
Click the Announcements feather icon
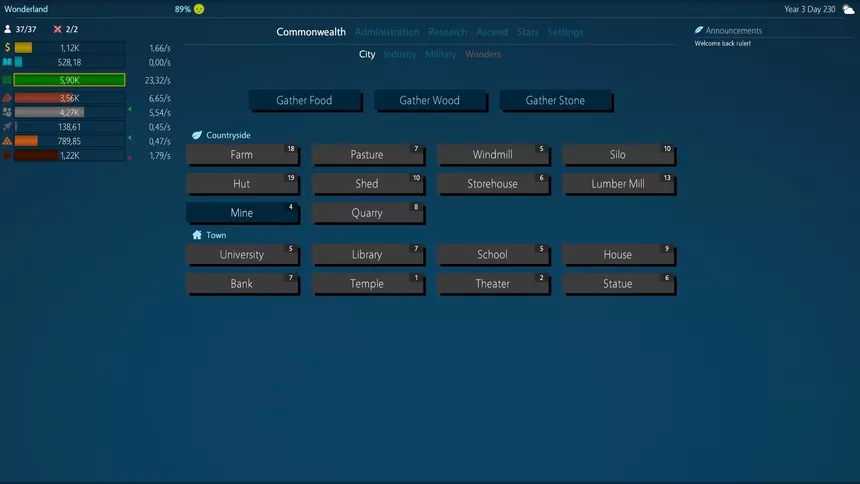tap(699, 31)
